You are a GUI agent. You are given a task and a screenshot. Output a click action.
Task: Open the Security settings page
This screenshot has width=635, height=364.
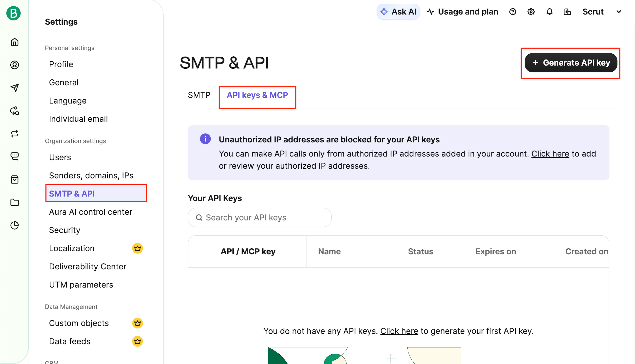pyautogui.click(x=64, y=230)
